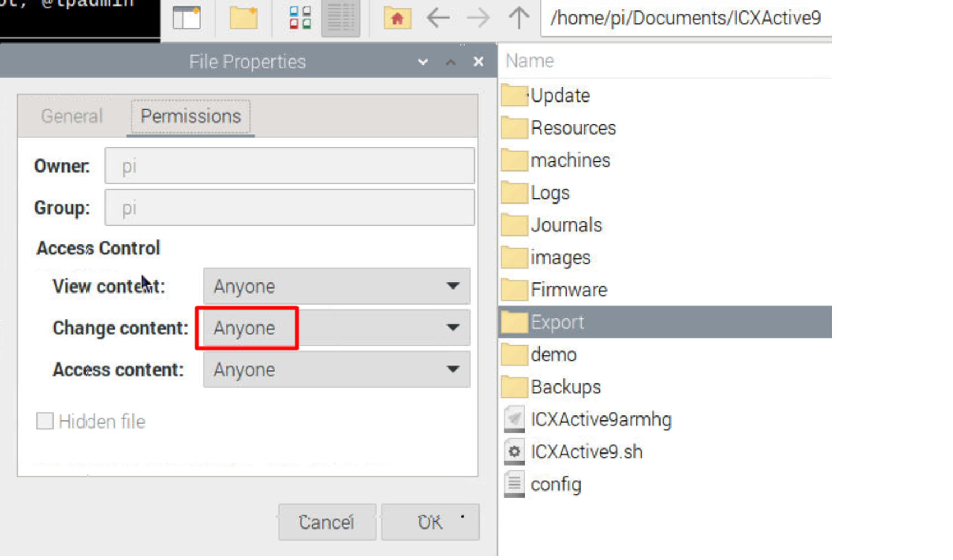Click the demo folder icon

514,355
